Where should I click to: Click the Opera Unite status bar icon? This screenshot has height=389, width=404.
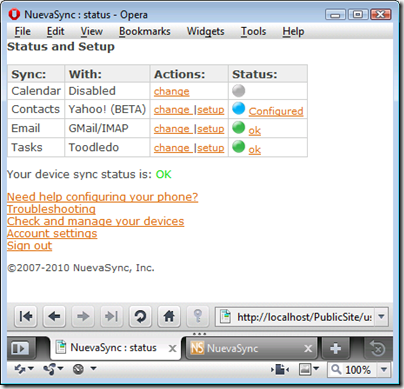[49, 369]
